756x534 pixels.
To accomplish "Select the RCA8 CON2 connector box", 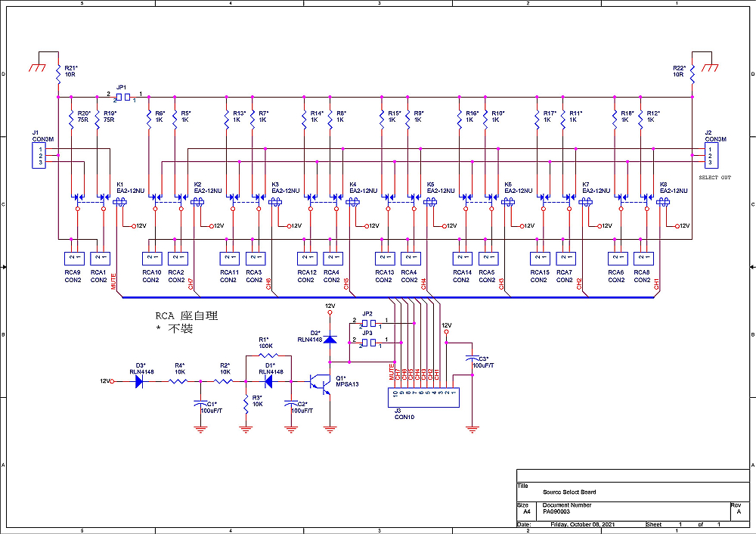I will pyautogui.click(x=642, y=259).
